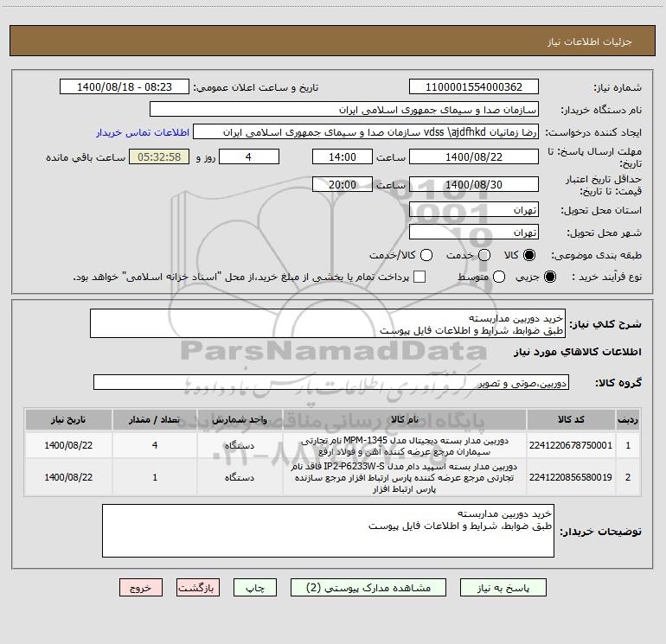This screenshot has width=666, height=644.
Task: Click the پاسخ به نیاز button
Action: (x=503, y=588)
